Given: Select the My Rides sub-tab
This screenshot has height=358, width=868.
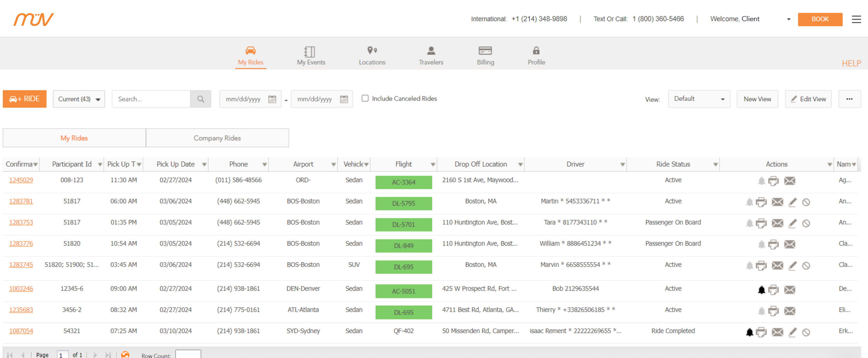Looking at the screenshot, I should [74, 138].
